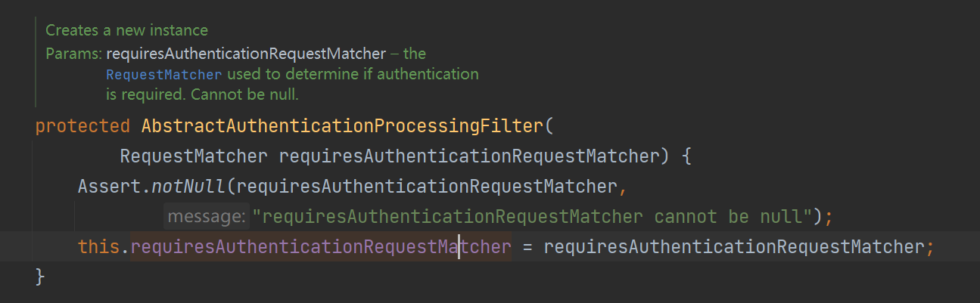The width and height of the screenshot is (980, 303).
Task: Click the closing curly brace of the constructor
Action: click(x=40, y=277)
